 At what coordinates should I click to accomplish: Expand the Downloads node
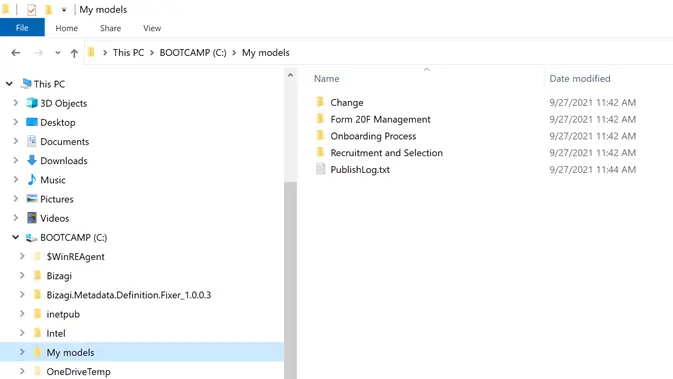[x=16, y=161]
